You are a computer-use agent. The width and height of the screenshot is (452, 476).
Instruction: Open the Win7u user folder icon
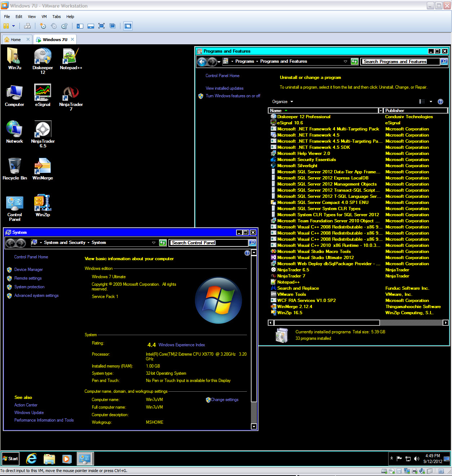click(x=14, y=58)
